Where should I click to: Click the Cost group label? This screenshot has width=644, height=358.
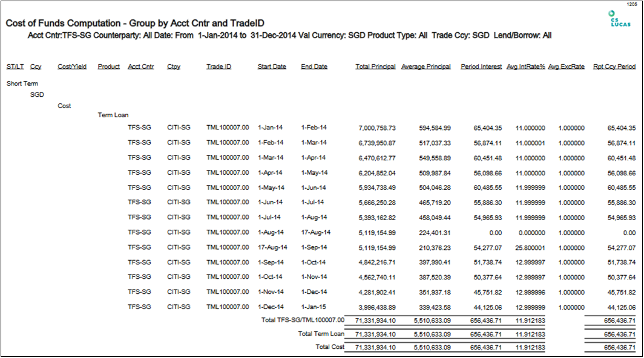click(64, 106)
